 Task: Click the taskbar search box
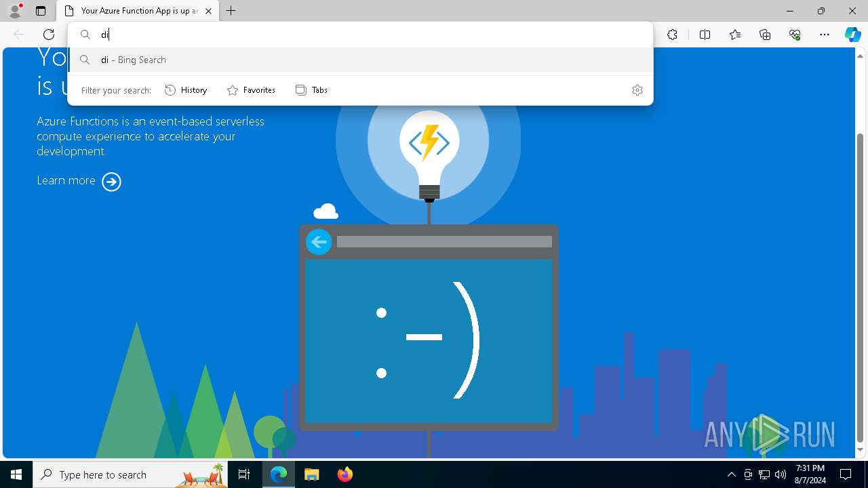click(130, 474)
